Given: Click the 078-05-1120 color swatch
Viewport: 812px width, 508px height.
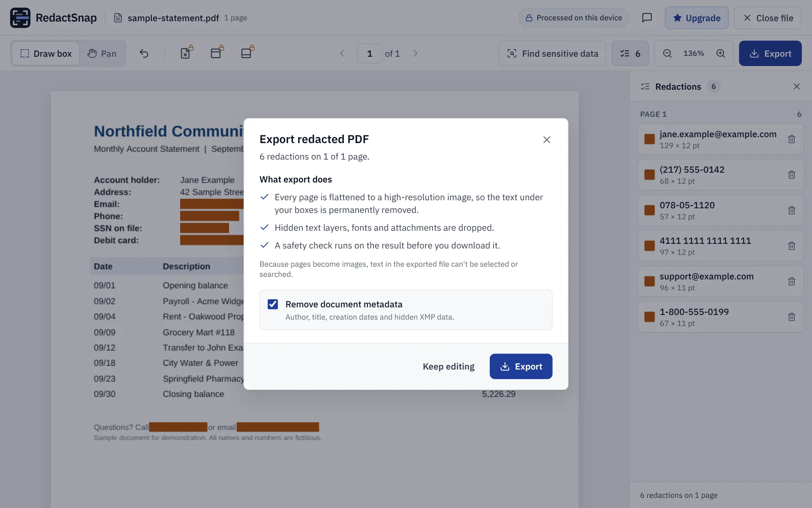Looking at the screenshot, I should pyautogui.click(x=650, y=210).
